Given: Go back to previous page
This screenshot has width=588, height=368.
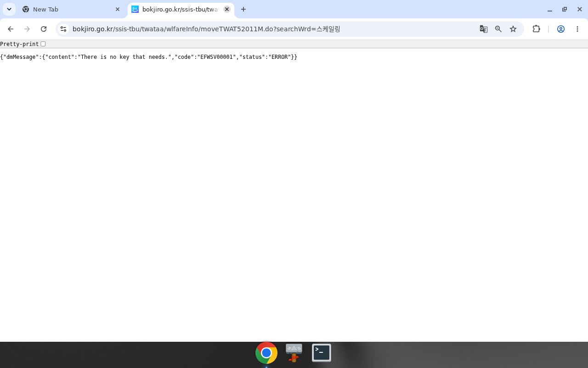Looking at the screenshot, I should 11,29.
